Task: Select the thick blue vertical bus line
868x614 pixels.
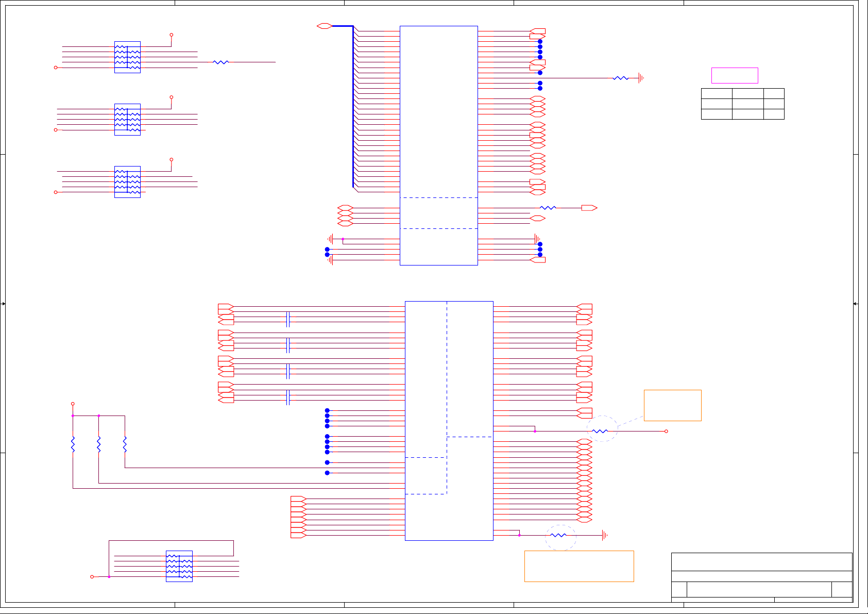Action: click(353, 106)
